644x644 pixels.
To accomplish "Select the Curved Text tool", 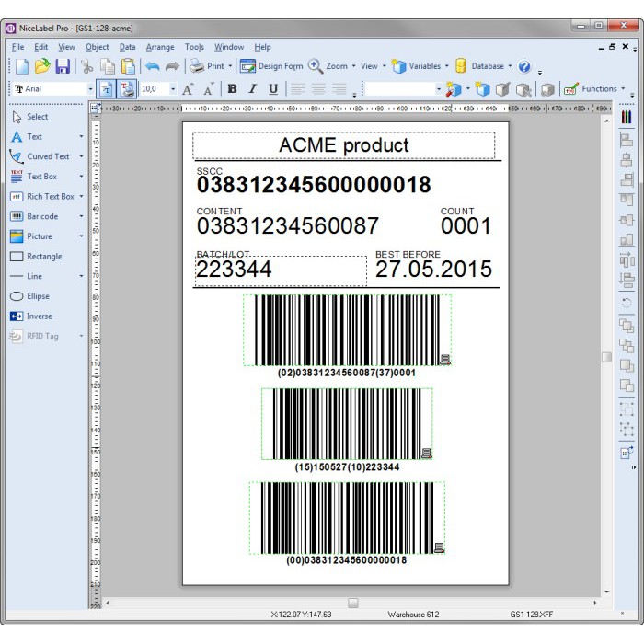I will (x=47, y=156).
